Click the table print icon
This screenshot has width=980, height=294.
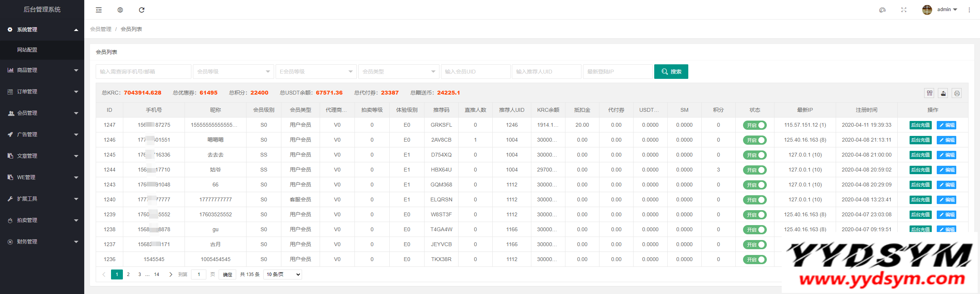[x=957, y=93]
